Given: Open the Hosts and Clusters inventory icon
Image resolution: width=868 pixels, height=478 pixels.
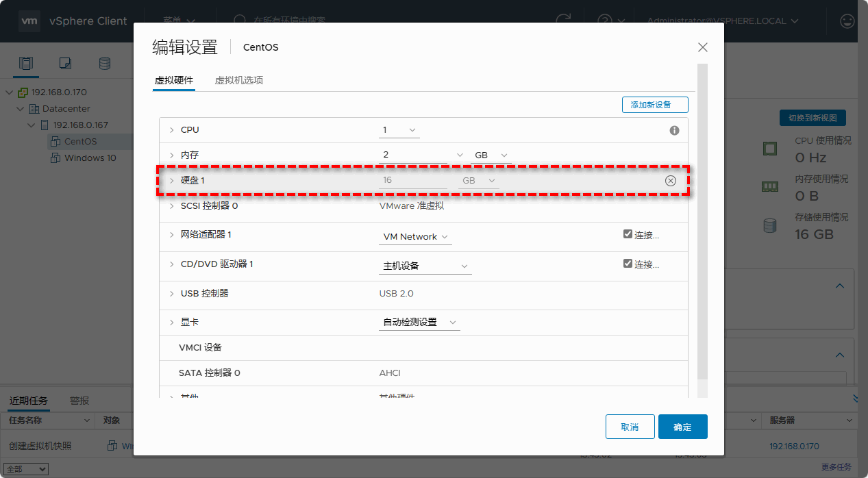Looking at the screenshot, I should click(x=26, y=64).
